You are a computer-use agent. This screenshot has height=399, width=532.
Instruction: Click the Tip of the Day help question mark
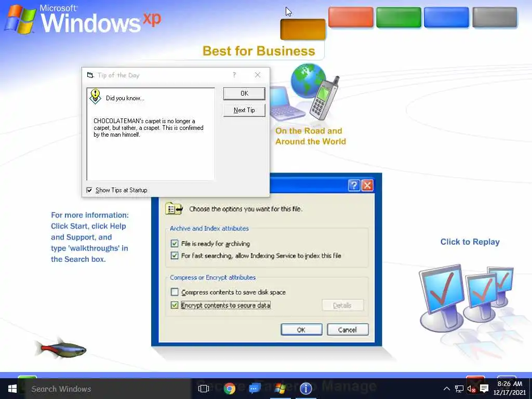(234, 75)
